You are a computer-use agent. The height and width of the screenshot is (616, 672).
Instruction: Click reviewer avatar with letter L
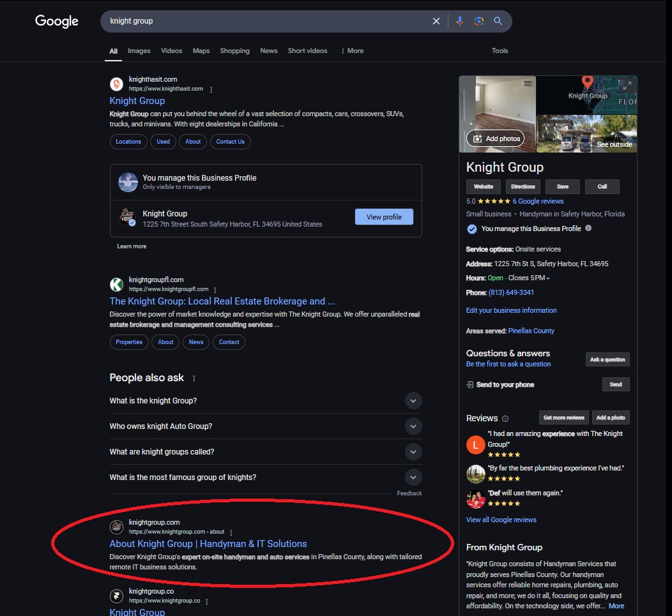pyautogui.click(x=476, y=445)
